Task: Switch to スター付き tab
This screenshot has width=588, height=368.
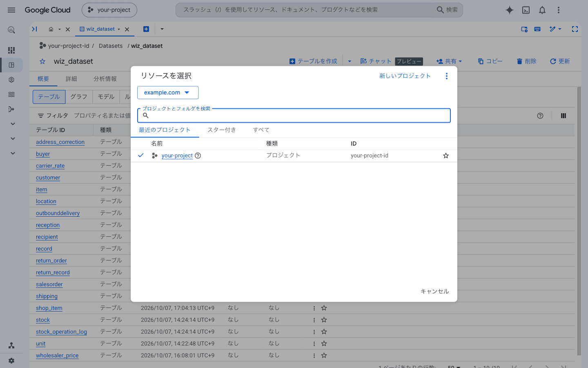Action: tap(222, 130)
